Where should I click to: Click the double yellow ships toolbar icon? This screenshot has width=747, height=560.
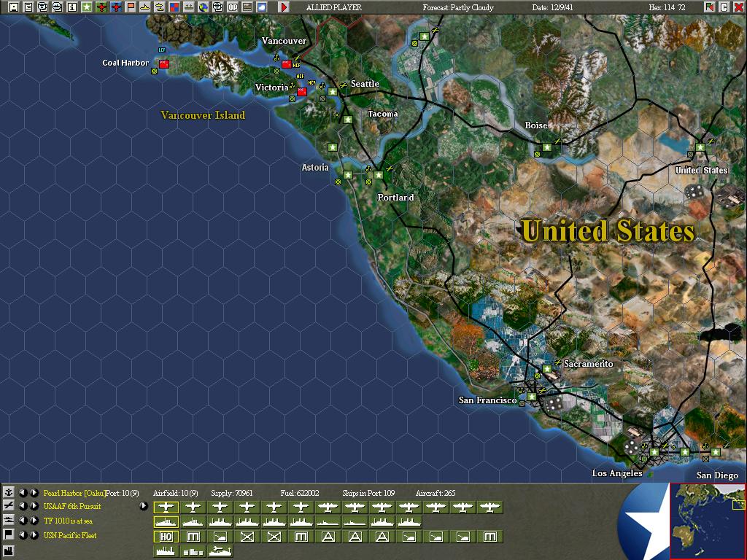(160, 7)
